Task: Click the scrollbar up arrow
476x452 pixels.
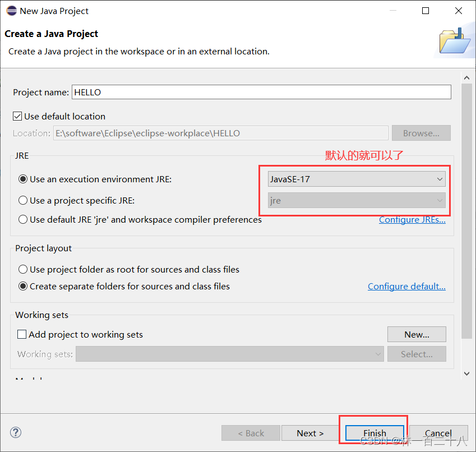Action: coord(466,78)
